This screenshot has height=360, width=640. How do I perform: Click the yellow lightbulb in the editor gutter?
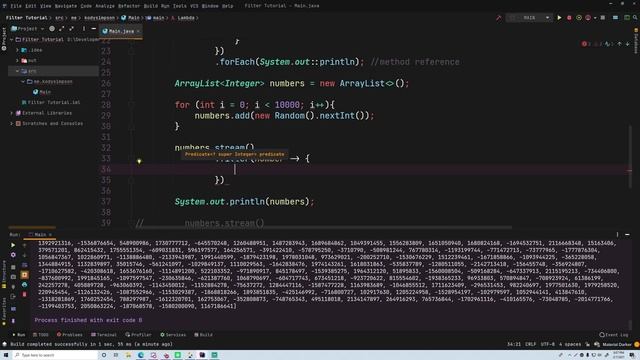139,161
